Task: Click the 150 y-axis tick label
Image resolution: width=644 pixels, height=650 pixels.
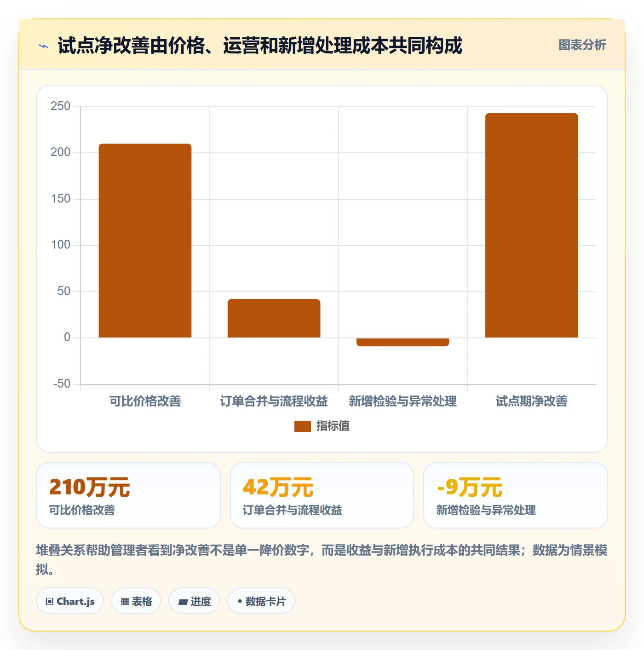Action: [61, 199]
